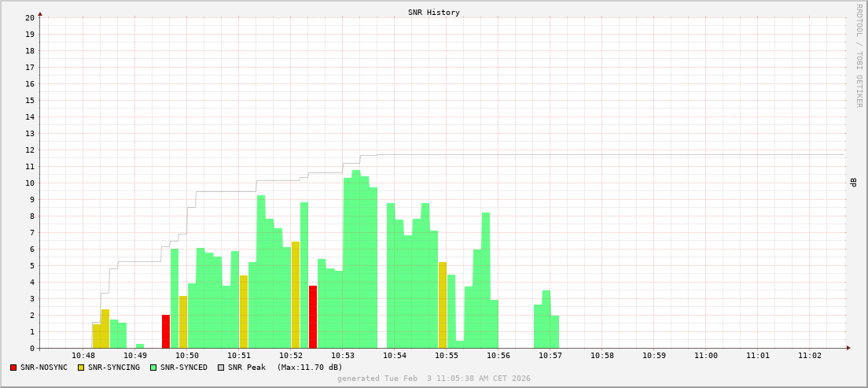Select the SNR History chart title

click(433, 13)
